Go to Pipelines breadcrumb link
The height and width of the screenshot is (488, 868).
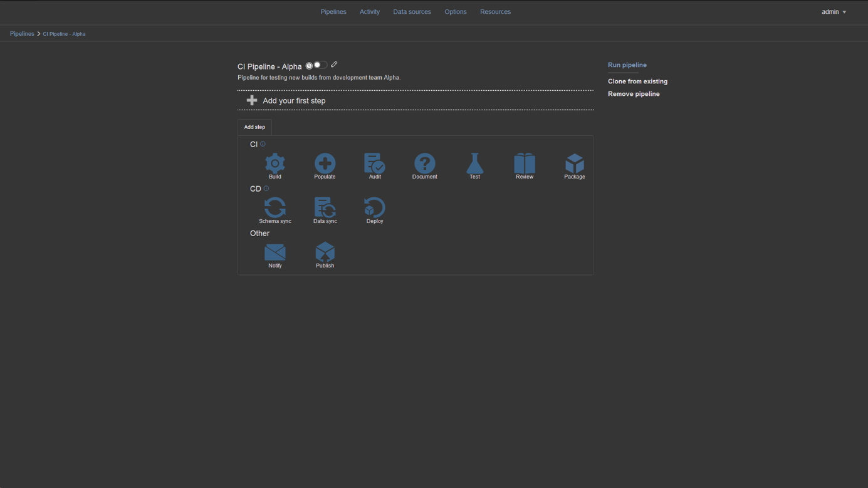coord(22,34)
